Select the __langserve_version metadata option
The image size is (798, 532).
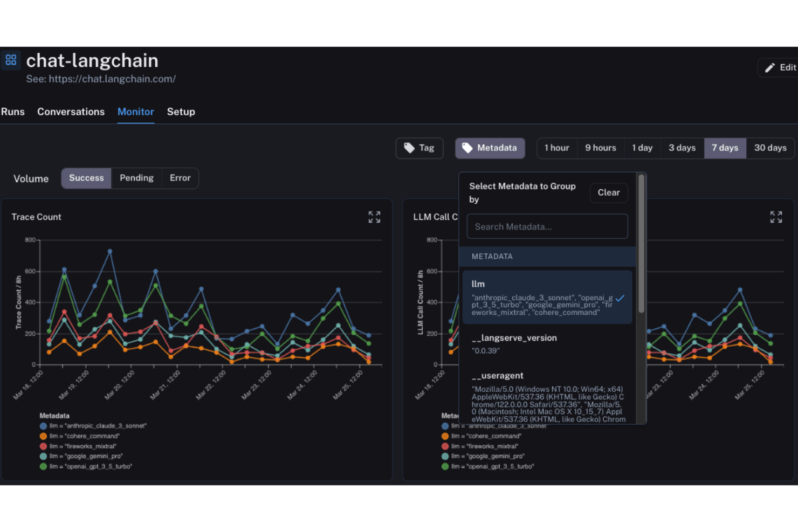pos(547,344)
